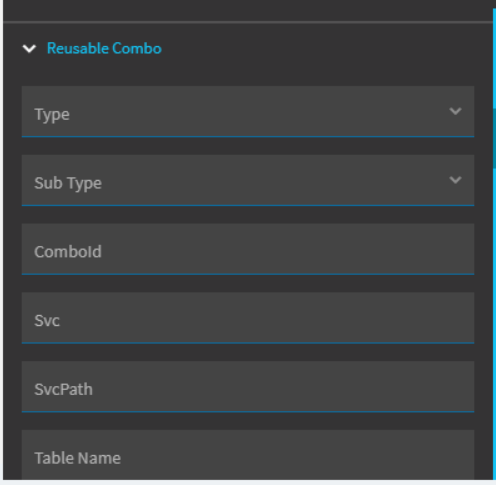Click the Table Name placeholder label

click(x=78, y=458)
